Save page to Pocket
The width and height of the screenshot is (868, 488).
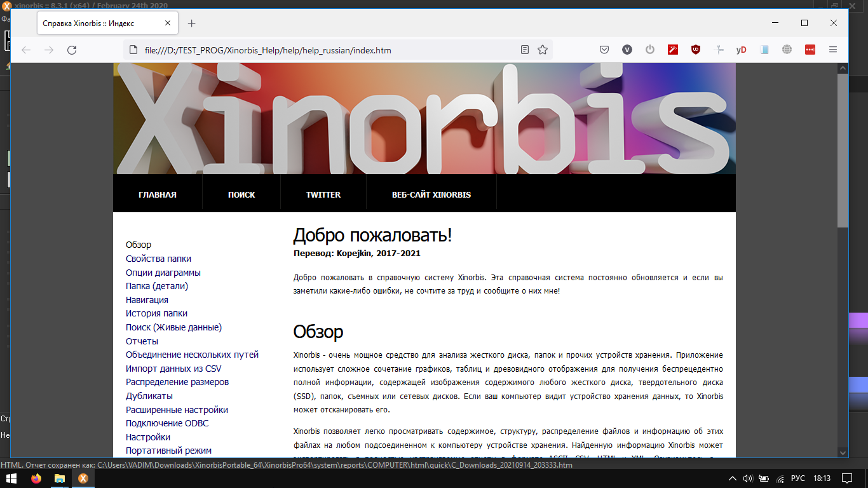[604, 50]
